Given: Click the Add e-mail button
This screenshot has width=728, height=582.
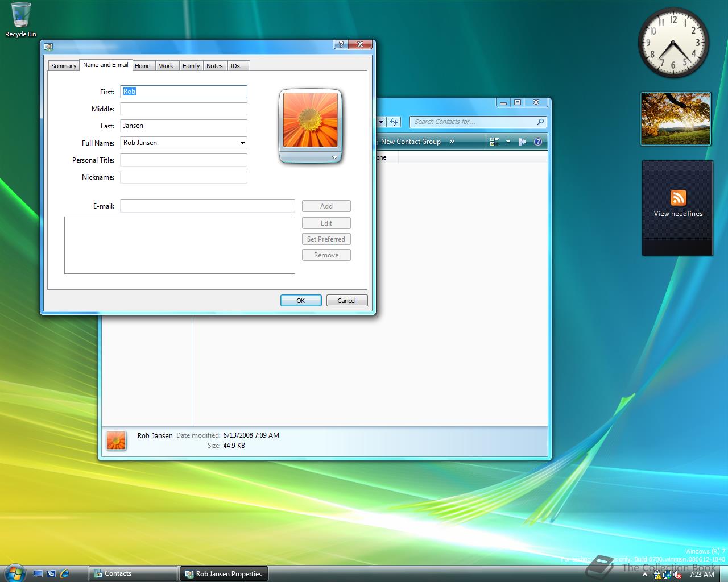Looking at the screenshot, I should point(326,206).
